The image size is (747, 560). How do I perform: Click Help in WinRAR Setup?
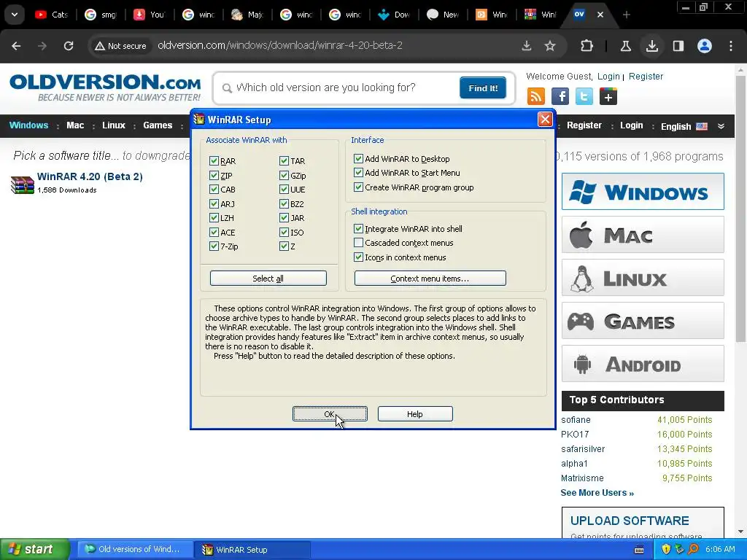pos(415,414)
